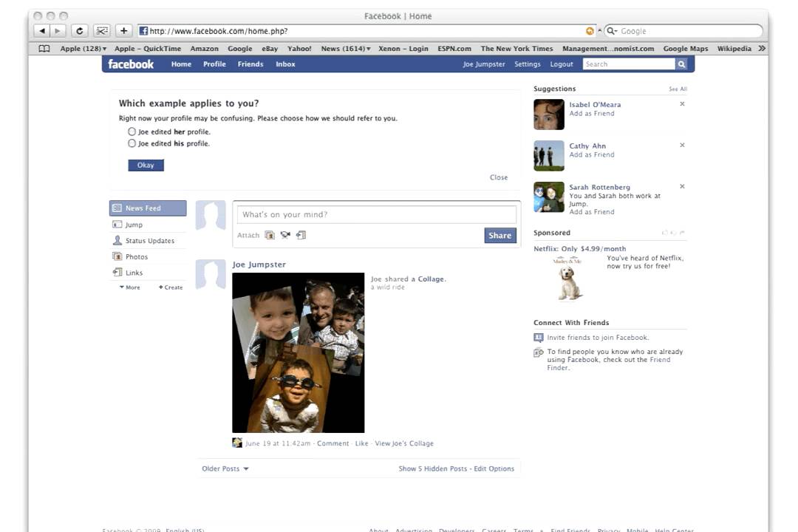Open the News (1614) bookmarks dropdown
This screenshot has height=532, width=798.
(x=345, y=49)
